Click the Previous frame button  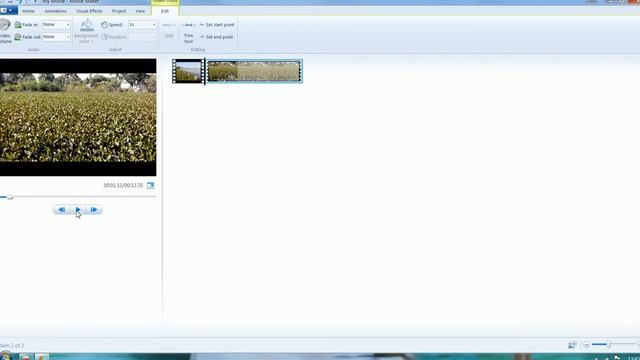pos(62,210)
